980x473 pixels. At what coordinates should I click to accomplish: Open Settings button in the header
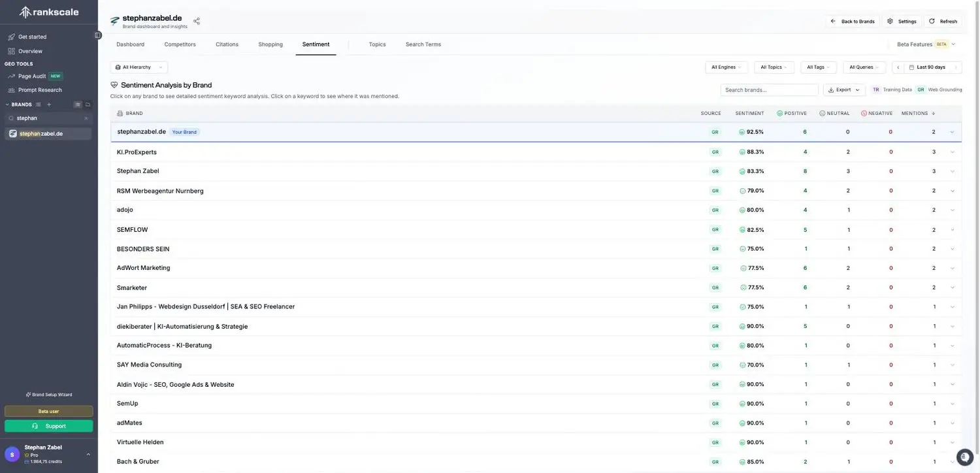point(902,22)
